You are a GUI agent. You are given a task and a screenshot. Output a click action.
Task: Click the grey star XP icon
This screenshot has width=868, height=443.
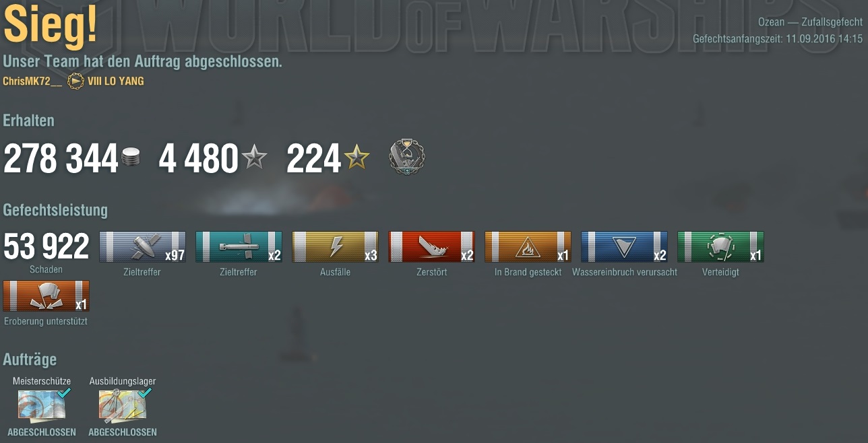point(255,158)
